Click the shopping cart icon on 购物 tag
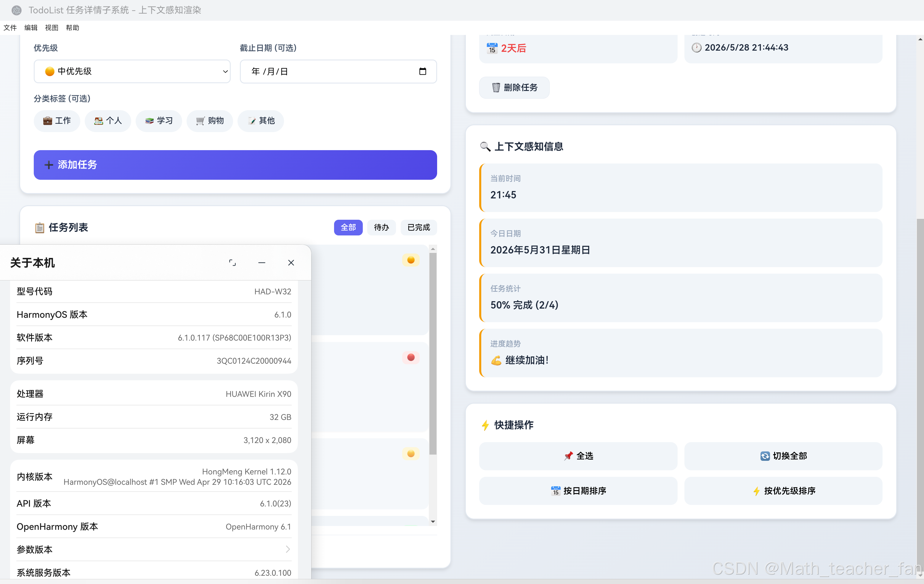This screenshot has height=584, width=924. (200, 121)
